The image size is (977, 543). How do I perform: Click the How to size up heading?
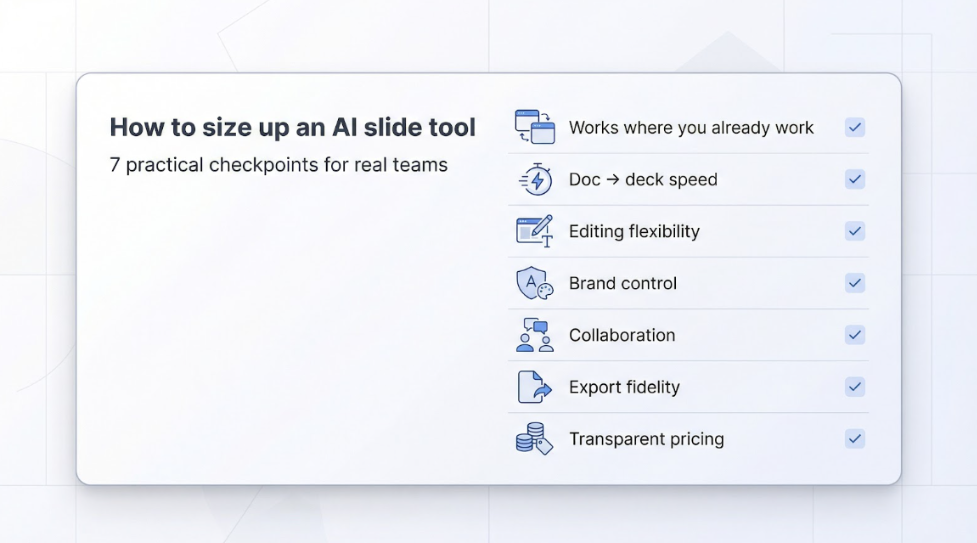292,128
